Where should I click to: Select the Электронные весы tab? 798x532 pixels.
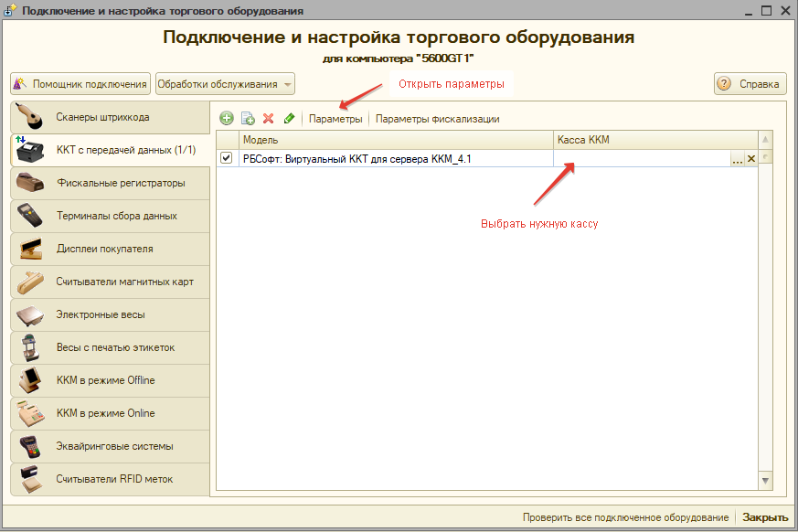[x=110, y=314]
